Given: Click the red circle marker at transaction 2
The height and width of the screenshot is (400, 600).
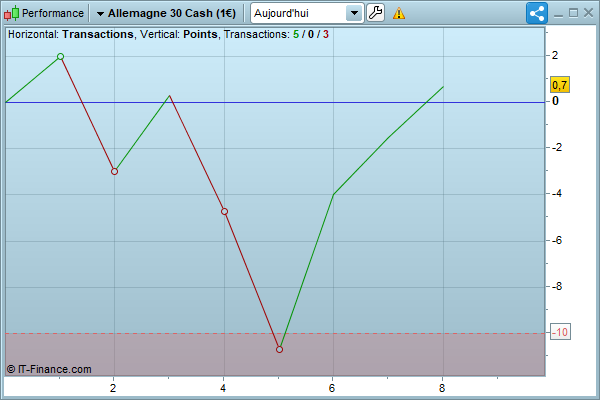Looking at the screenshot, I should (x=114, y=171).
